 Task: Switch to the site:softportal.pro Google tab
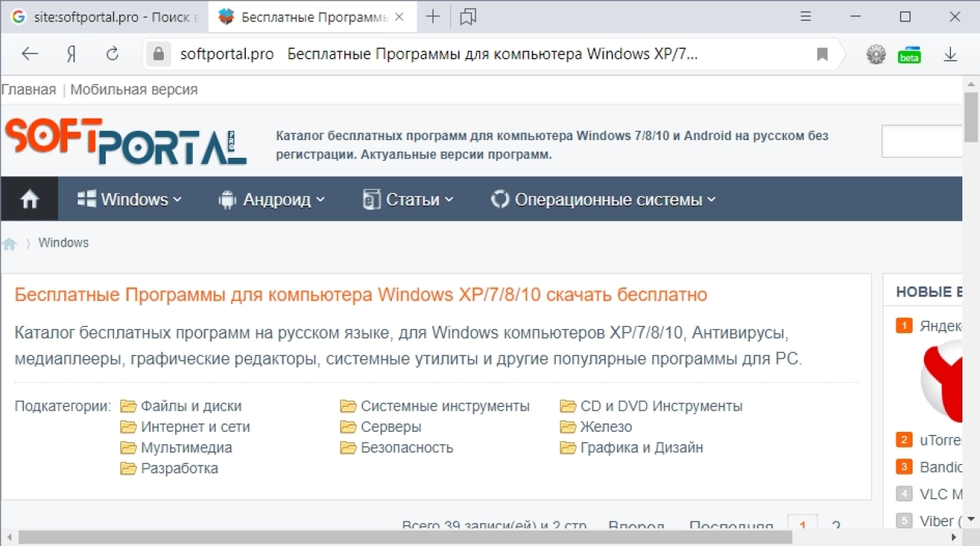pyautogui.click(x=105, y=17)
